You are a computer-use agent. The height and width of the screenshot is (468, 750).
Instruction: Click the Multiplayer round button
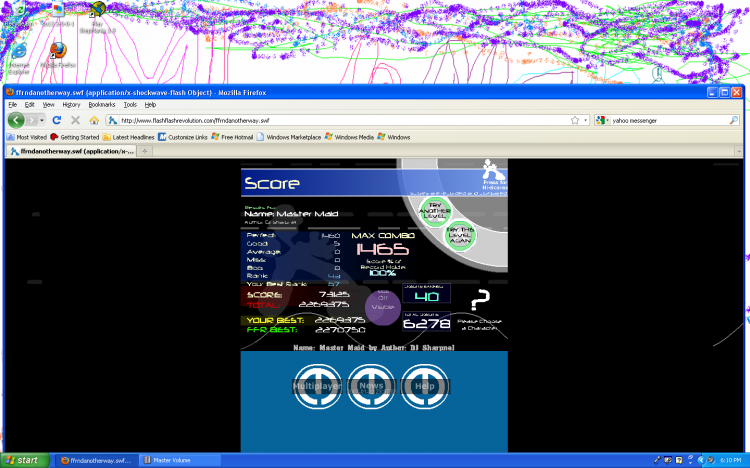pos(316,386)
